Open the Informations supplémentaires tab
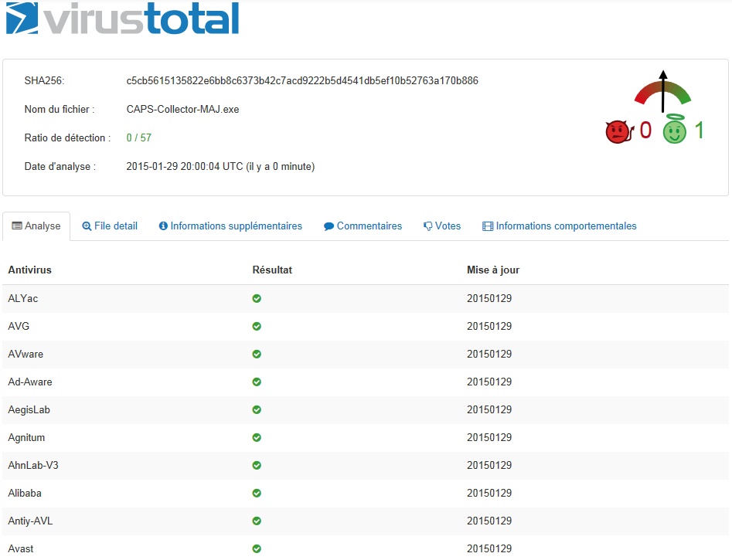Image resolution: width=732 pixels, height=560 pixels. 230,226
